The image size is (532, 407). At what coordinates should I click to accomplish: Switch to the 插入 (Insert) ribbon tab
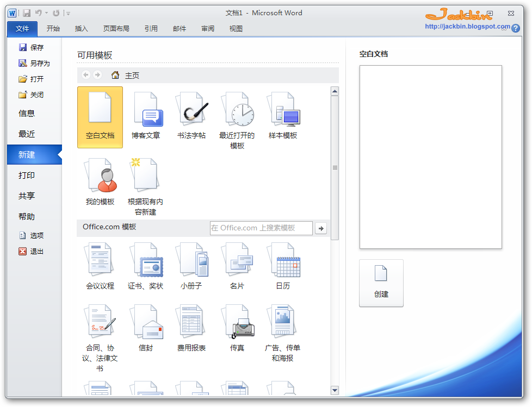(81, 28)
